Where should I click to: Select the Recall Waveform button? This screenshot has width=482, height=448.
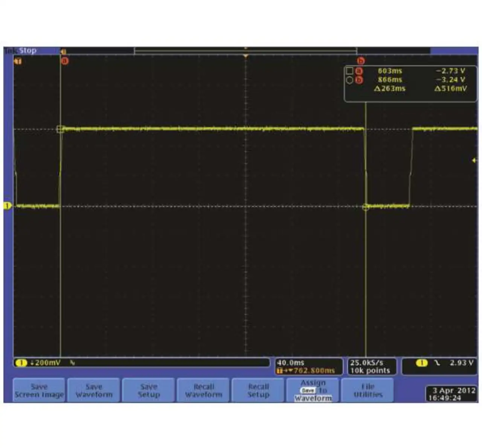[203, 390]
